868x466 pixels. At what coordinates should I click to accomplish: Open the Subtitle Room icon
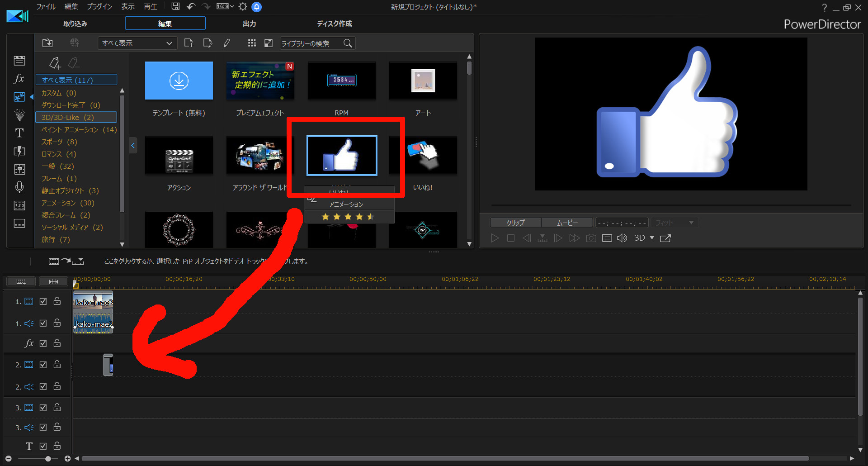point(19,223)
